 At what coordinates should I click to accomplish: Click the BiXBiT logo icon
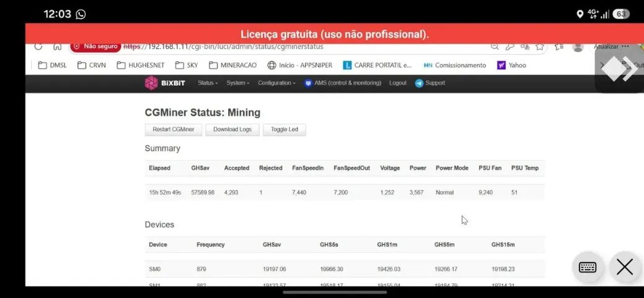point(151,83)
